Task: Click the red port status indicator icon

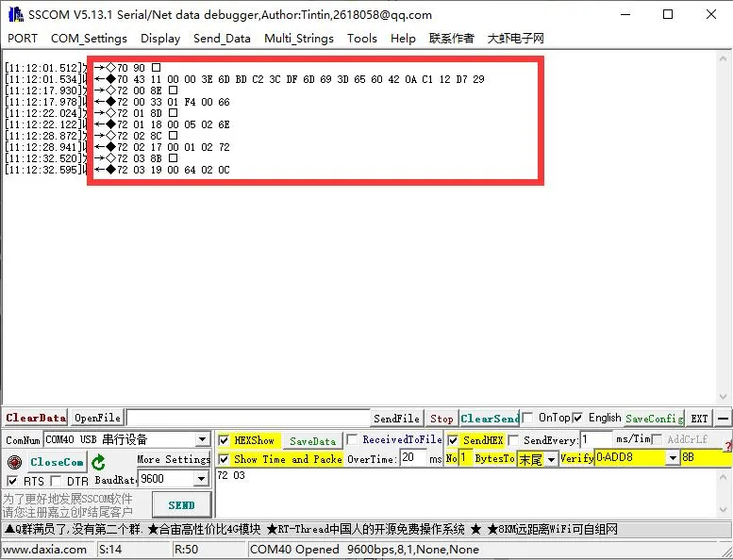Action: (14, 462)
